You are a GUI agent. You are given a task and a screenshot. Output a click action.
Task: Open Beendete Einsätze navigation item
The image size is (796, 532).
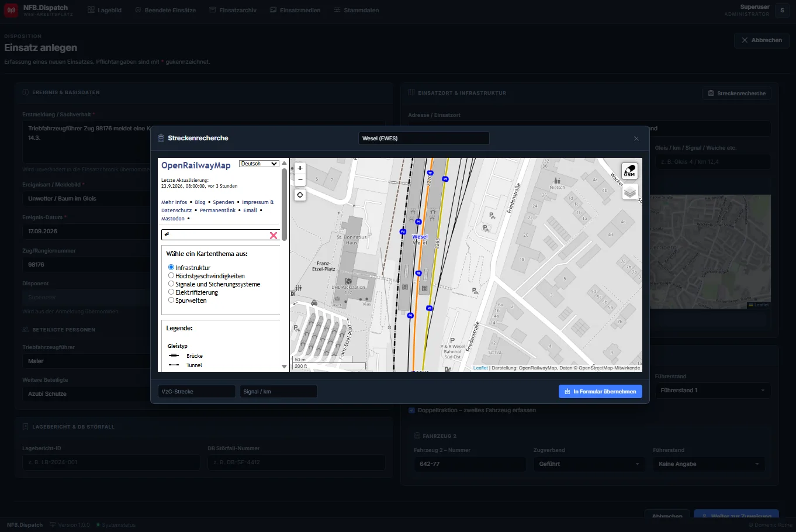pos(165,11)
